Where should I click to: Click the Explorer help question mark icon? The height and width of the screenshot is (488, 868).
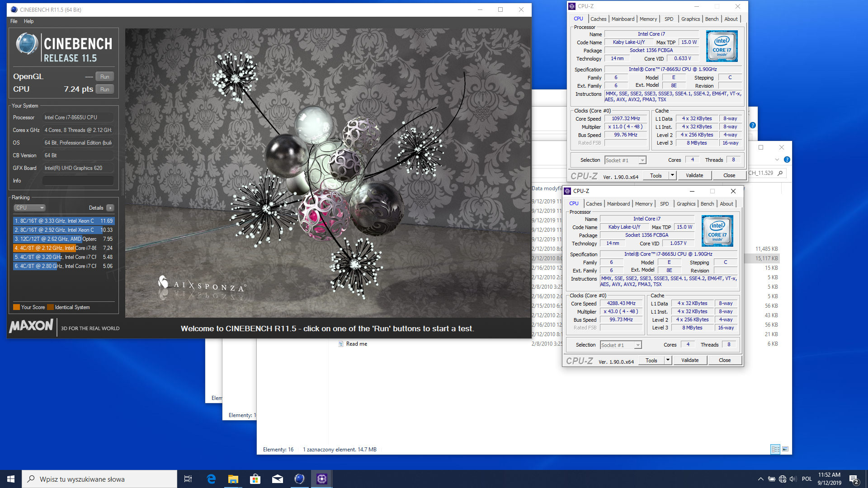(787, 160)
